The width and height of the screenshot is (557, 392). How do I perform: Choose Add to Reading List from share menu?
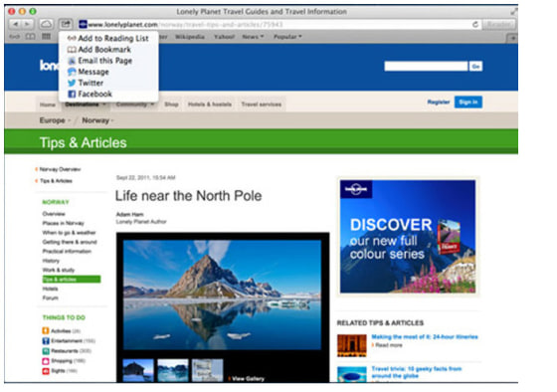(108, 39)
